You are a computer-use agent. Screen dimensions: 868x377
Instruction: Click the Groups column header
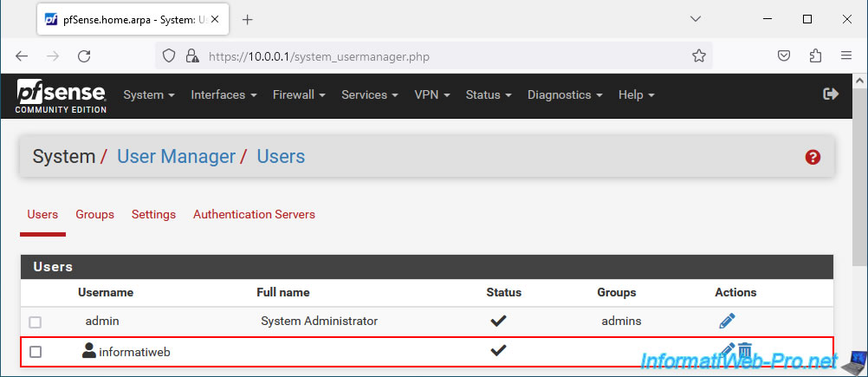pyautogui.click(x=617, y=292)
